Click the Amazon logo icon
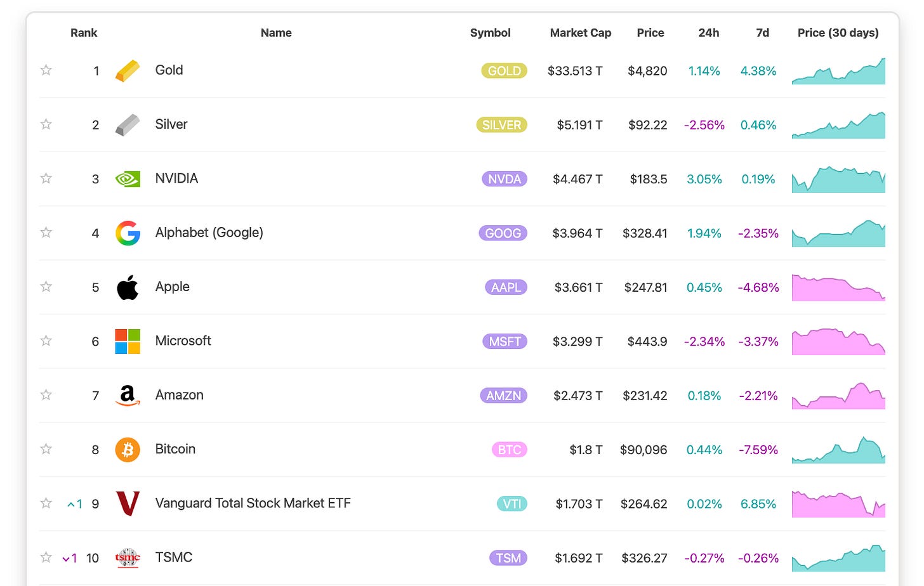 coord(128,395)
